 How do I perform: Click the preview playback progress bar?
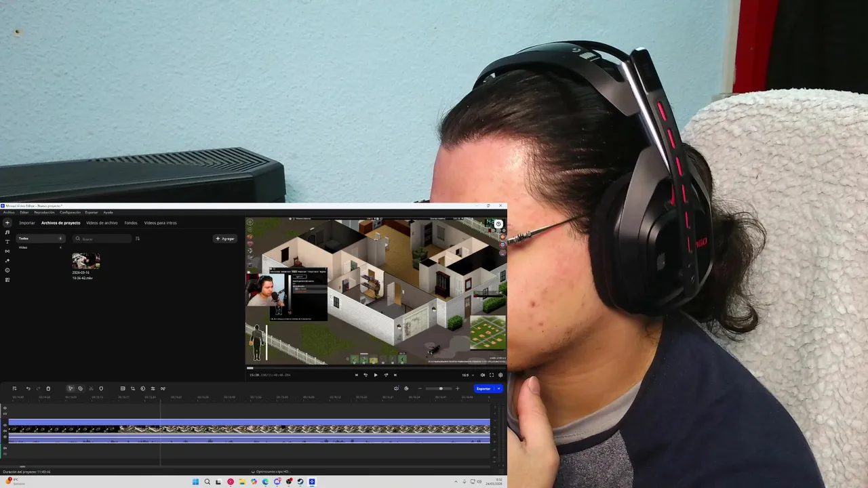(376, 368)
